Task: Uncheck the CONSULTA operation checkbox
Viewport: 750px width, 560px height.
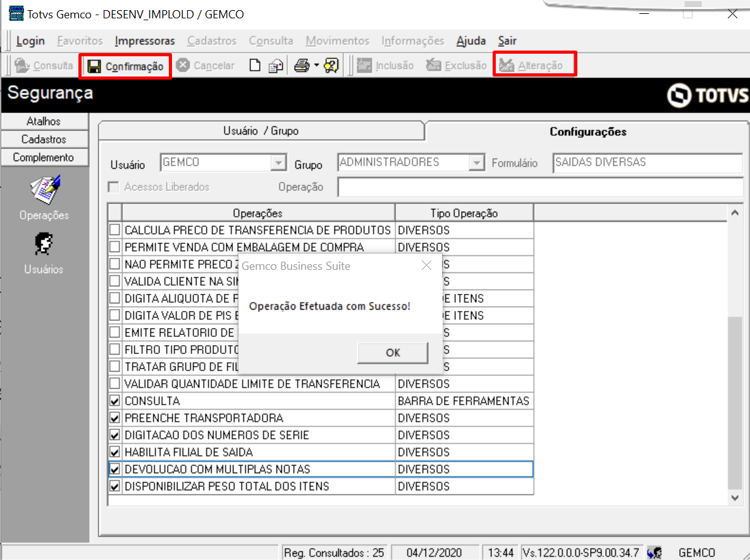Action: (115, 401)
